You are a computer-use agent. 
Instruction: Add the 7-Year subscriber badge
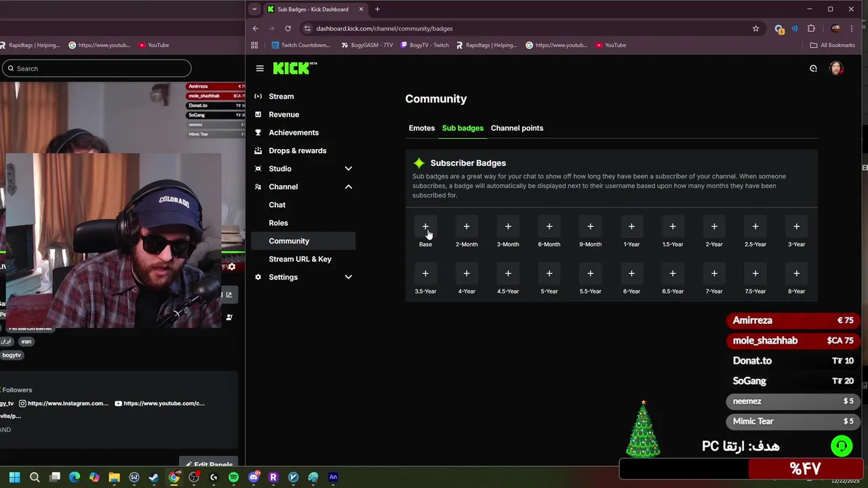pos(714,273)
